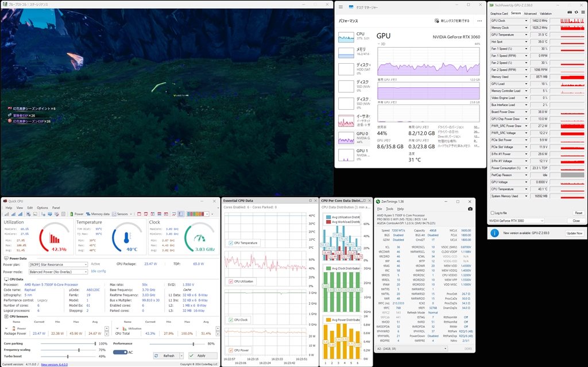
Task: Click the Update Now button
Action: pos(574,233)
